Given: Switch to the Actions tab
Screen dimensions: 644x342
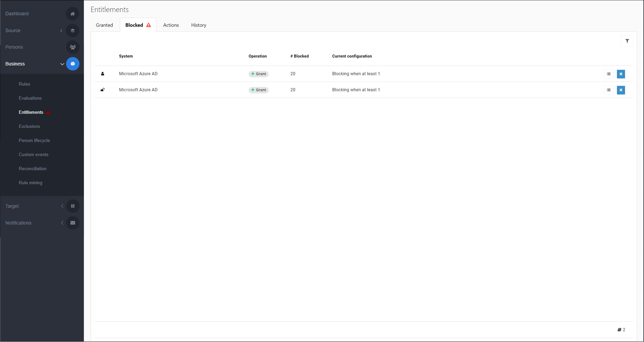Looking at the screenshot, I should pos(171,25).
